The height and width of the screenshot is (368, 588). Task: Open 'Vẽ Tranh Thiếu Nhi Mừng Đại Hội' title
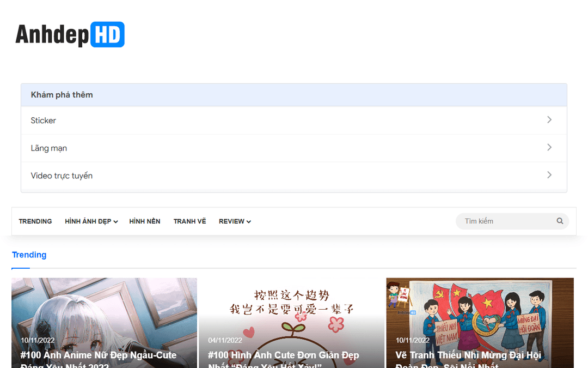pyautogui.click(x=468, y=360)
